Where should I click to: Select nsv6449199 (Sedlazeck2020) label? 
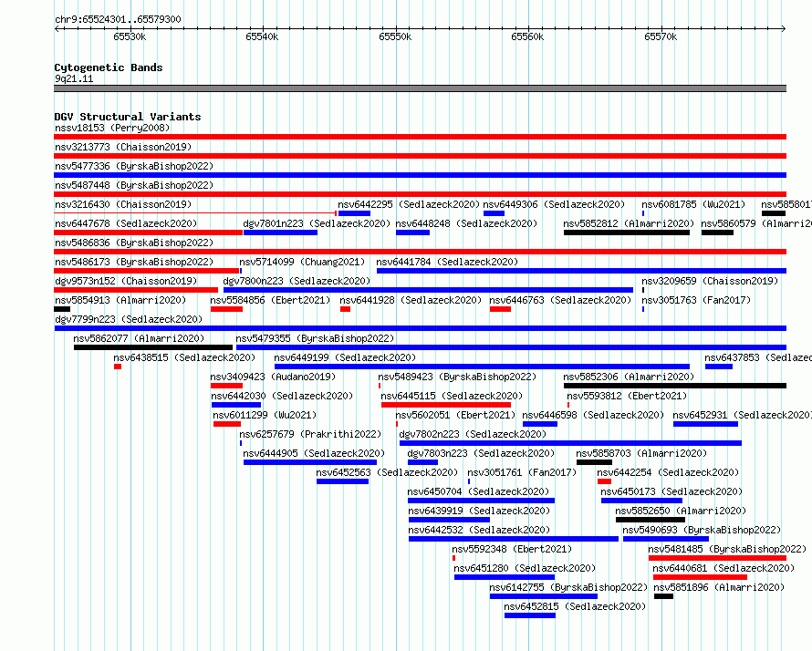click(345, 357)
